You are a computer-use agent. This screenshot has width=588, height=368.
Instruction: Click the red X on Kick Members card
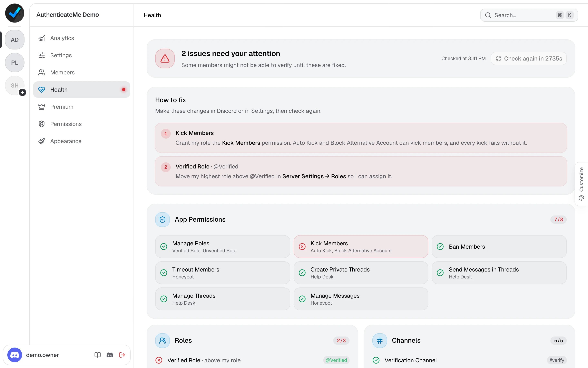[302, 247]
